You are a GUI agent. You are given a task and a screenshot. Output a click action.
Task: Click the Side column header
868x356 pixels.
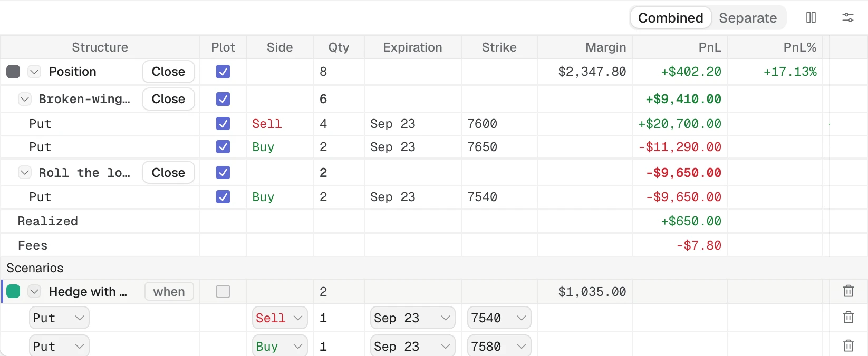click(280, 47)
